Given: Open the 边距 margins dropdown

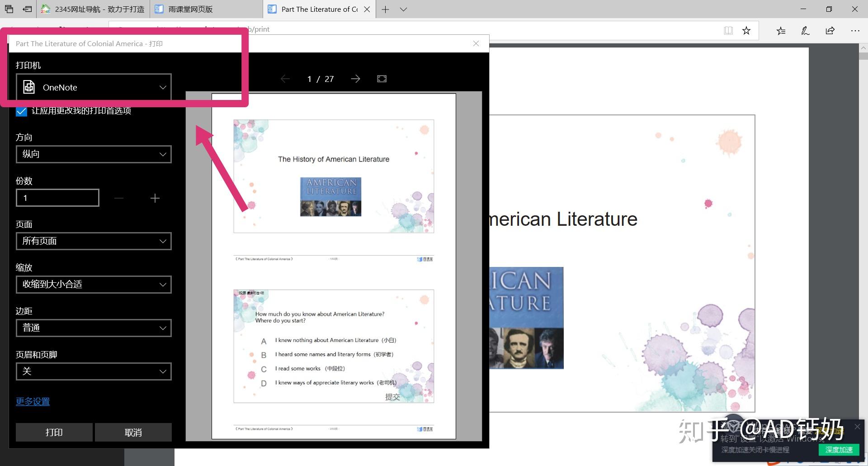Looking at the screenshot, I should click(x=94, y=328).
